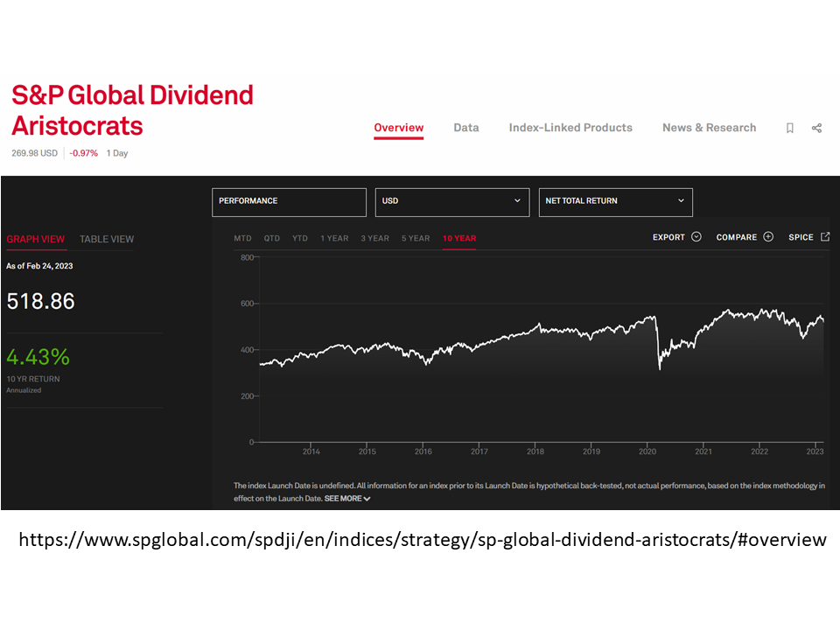840x630 pixels.
Task: Click the spglobal.com URL text
Action: tap(422, 540)
